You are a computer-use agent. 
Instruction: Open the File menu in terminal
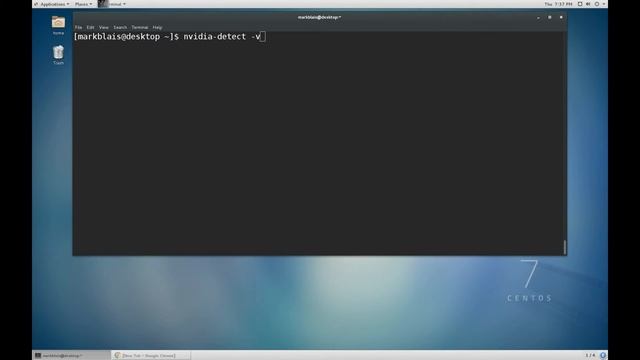(78, 27)
